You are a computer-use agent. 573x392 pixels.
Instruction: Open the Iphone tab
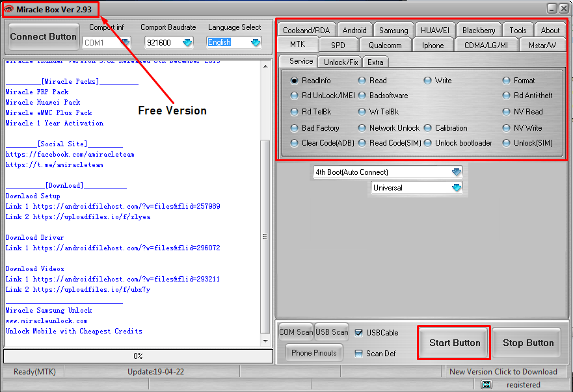(x=433, y=46)
